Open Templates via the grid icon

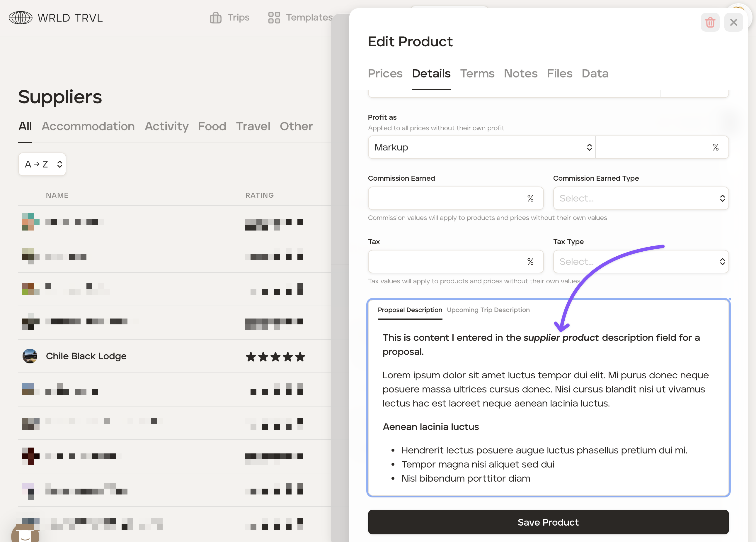[274, 18]
